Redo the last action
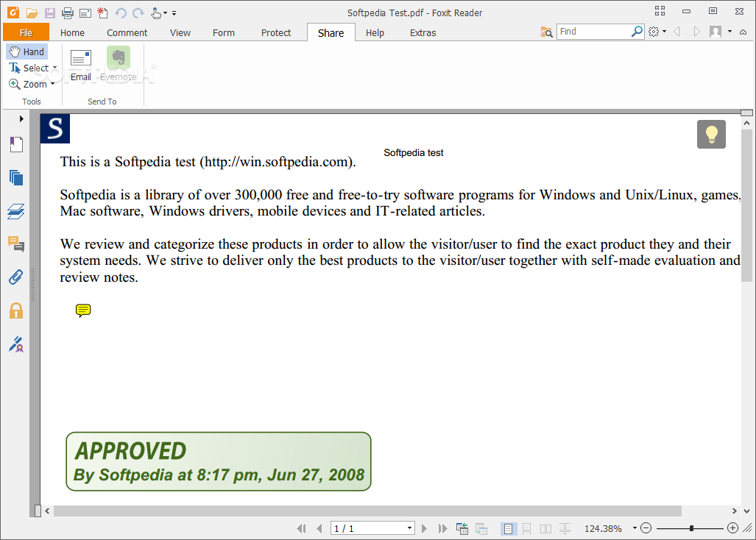Image resolution: width=756 pixels, height=540 pixels. click(138, 13)
